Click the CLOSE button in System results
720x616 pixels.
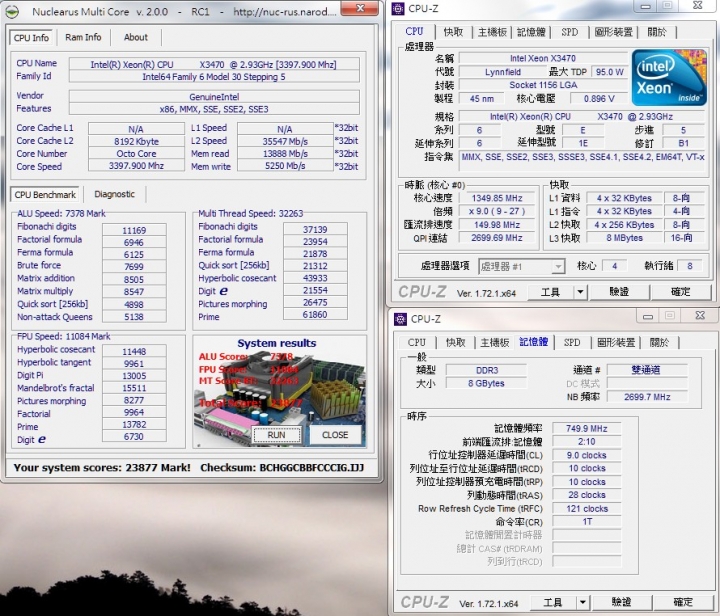point(335,435)
